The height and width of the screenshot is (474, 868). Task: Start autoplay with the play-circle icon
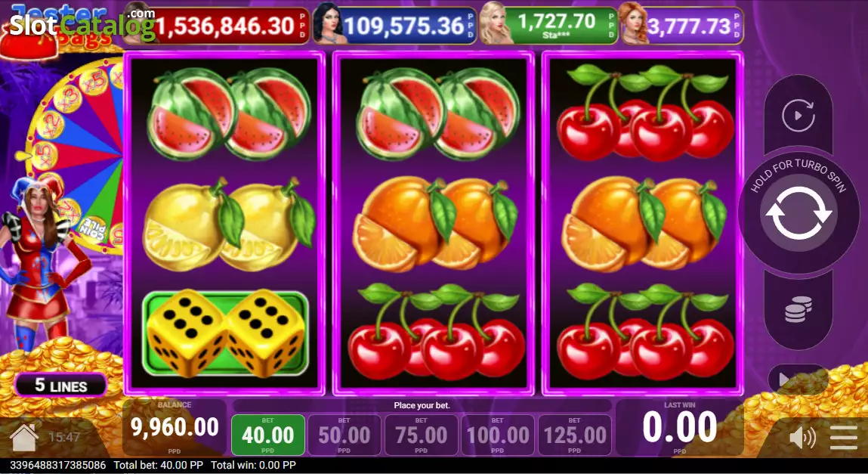[x=798, y=116]
